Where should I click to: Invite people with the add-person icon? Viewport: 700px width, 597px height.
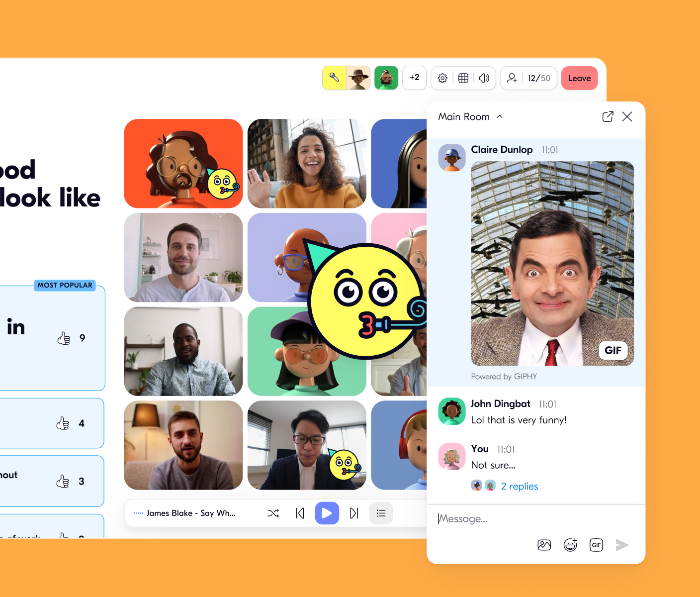pos(512,78)
